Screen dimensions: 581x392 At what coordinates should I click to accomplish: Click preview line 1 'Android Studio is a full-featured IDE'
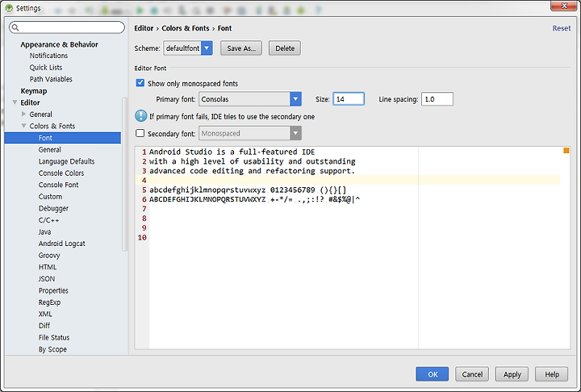pos(232,152)
